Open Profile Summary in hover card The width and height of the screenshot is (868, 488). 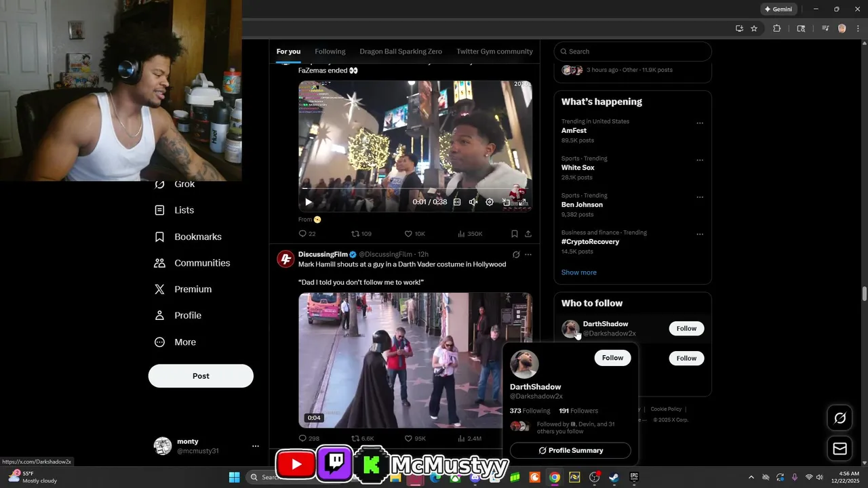[x=570, y=451]
